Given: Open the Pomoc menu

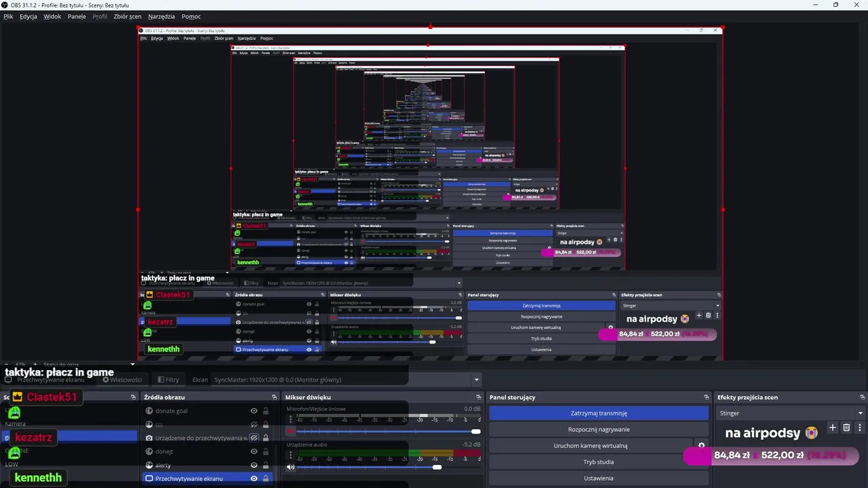Looking at the screenshot, I should click(191, 16).
